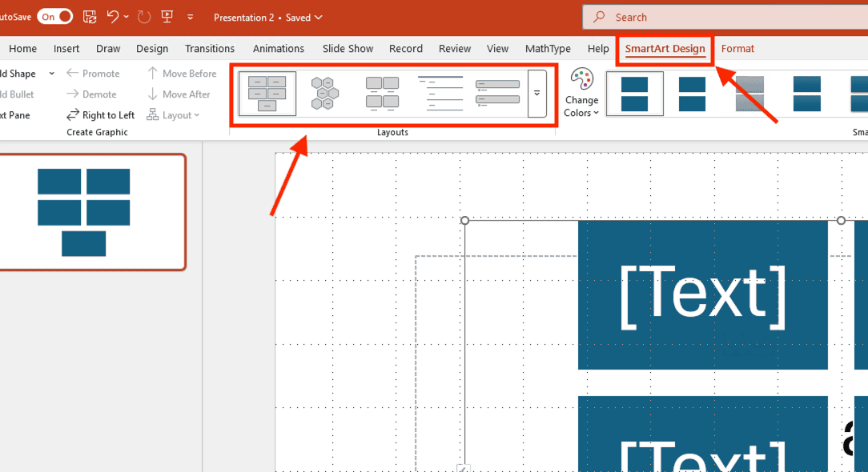Click the second [Text] box below
868x472 pixels.
702,434
